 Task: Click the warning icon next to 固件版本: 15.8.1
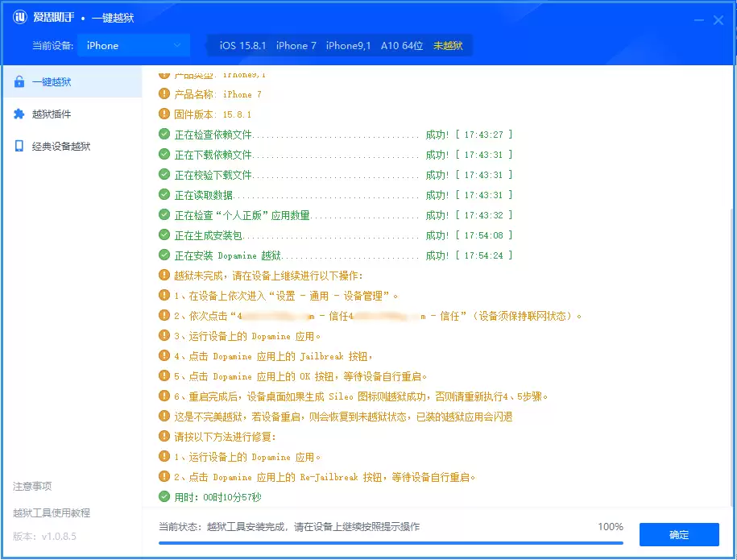[x=164, y=114]
